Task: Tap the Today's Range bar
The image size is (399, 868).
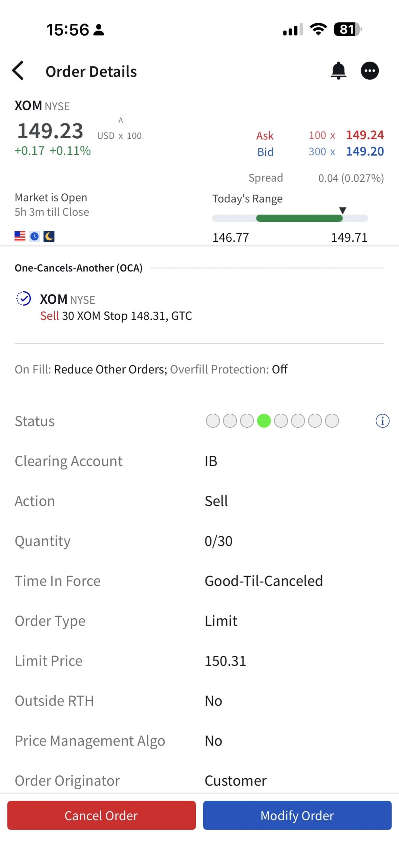Action: (x=290, y=218)
